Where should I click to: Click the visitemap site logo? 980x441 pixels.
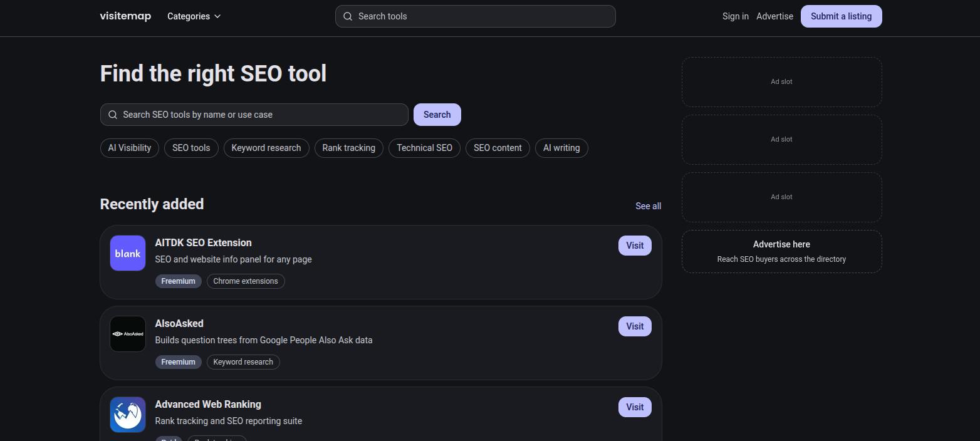click(125, 16)
